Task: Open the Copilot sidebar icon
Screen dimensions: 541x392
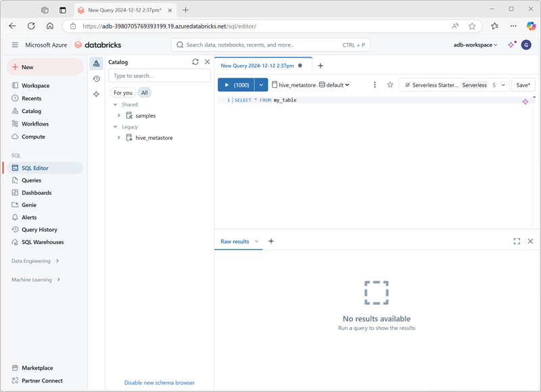Action: (531, 26)
